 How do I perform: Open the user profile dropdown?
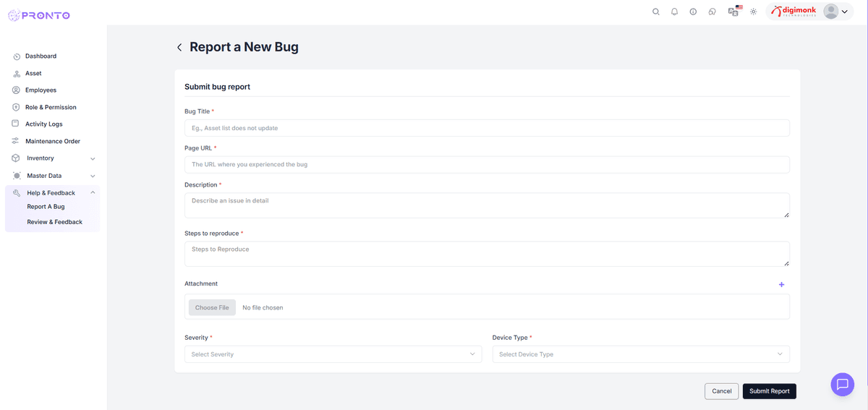[x=835, y=12]
